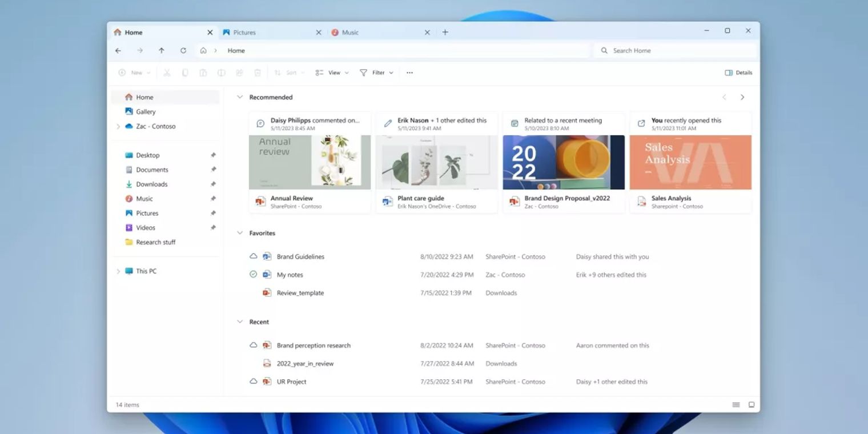This screenshot has width=868, height=434.
Task: Unpin Music from quick access
Action: coord(213,199)
